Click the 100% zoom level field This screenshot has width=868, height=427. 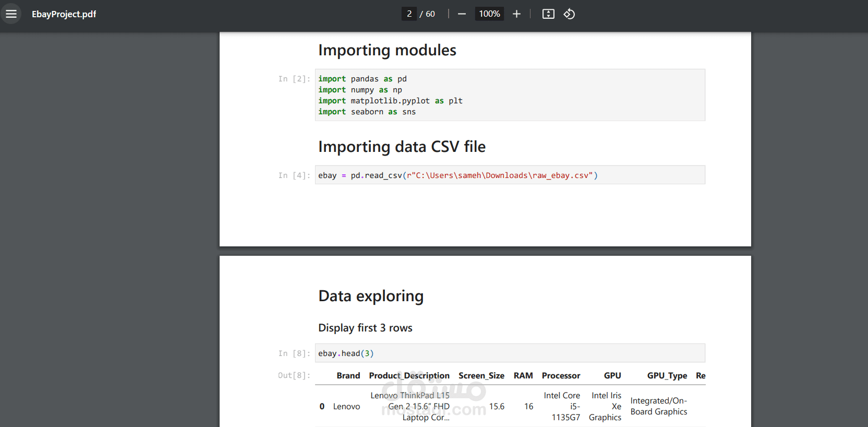(489, 14)
